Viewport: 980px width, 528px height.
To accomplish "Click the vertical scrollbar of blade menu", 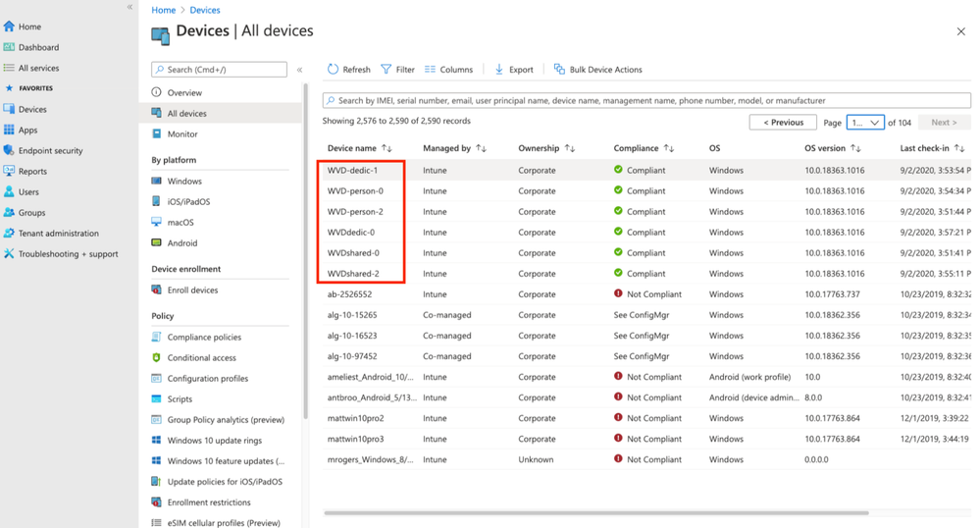I will coord(306,250).
